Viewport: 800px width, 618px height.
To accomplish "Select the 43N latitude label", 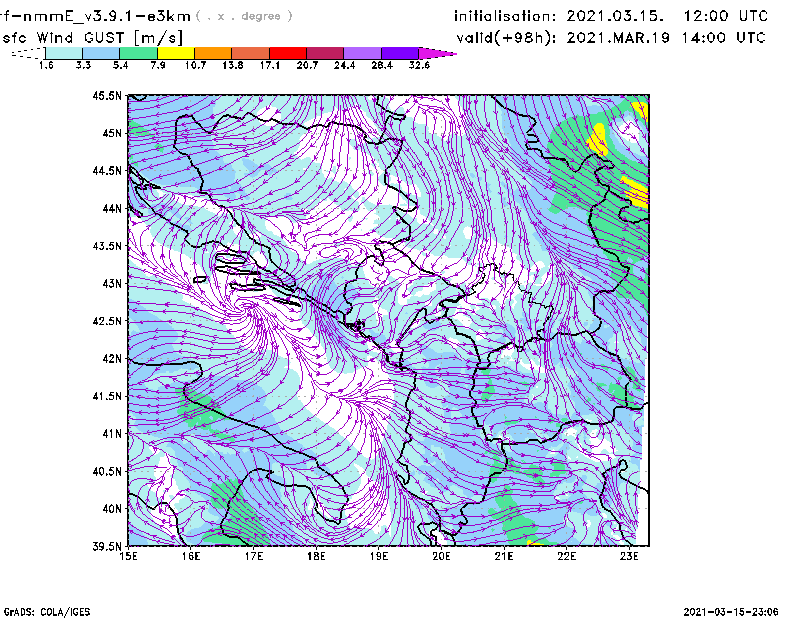I will coord(112,283).
